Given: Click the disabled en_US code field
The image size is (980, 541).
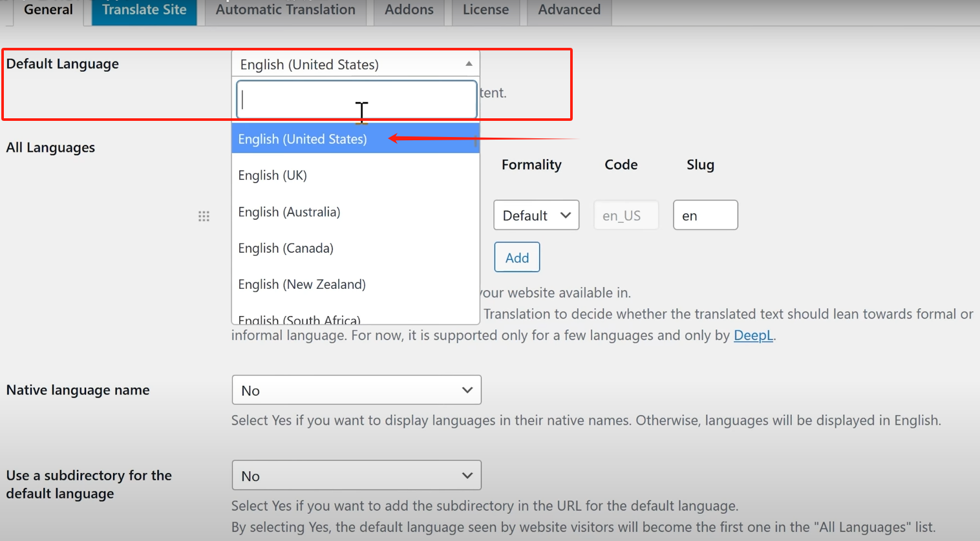Looking at the screenshot, I should [626, 215].
